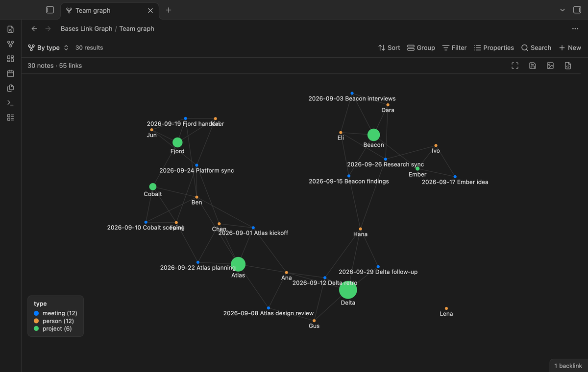This screenshot has height=372, width=588.
Task: Toggle the left sidebar panel icon
Action: 49,10
